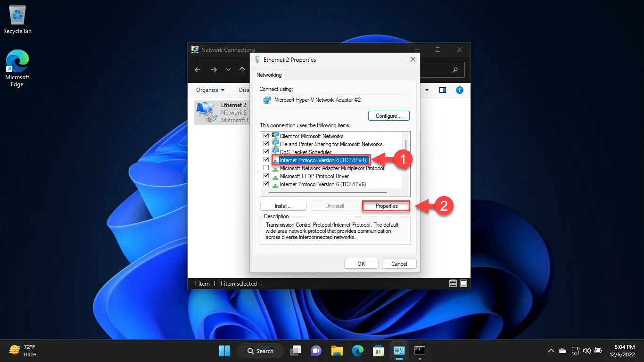Image resolution: width=644 pixels, height=362 pixels.
Task: Open the view options dropdown arrow
Action: 427,90
